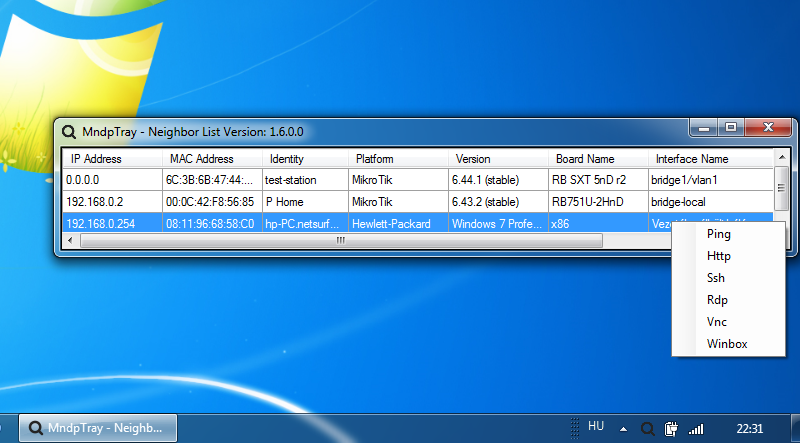Open the 22:31 taskbar clock
800x443 pixels.
tap(749, 428)
